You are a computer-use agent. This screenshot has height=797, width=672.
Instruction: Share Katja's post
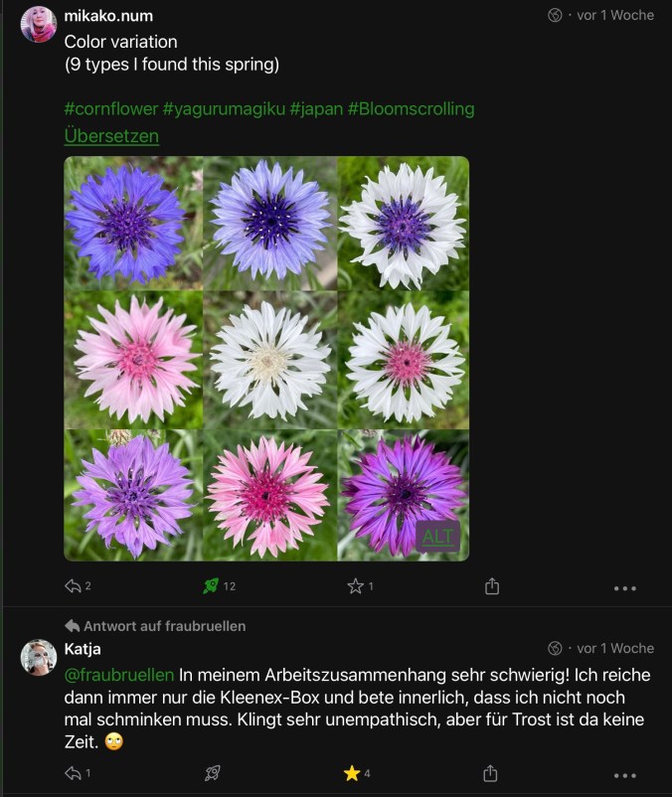pyautogui.click(x=490, y=773)
